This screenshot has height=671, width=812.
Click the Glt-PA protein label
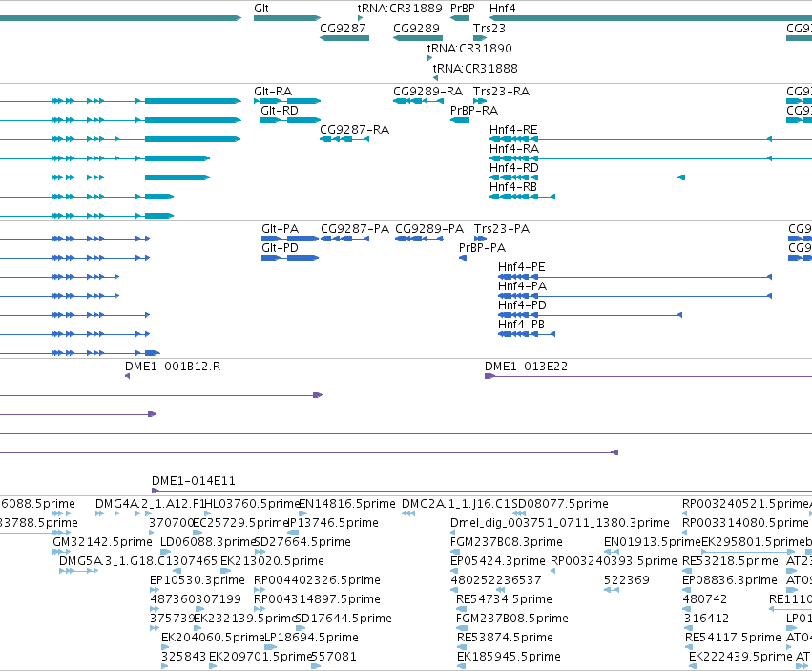coord(281,228)
